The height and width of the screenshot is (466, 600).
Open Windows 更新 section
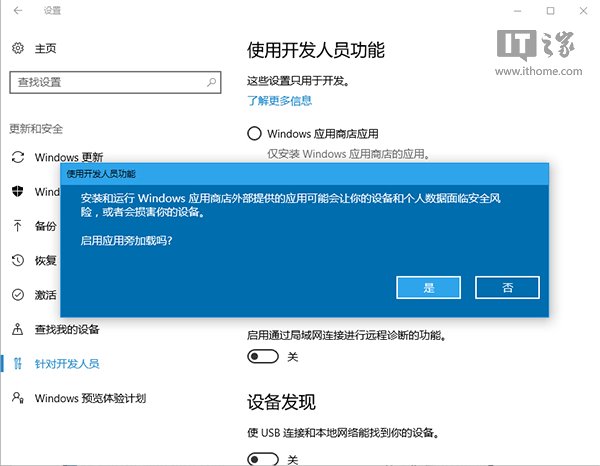69,157
